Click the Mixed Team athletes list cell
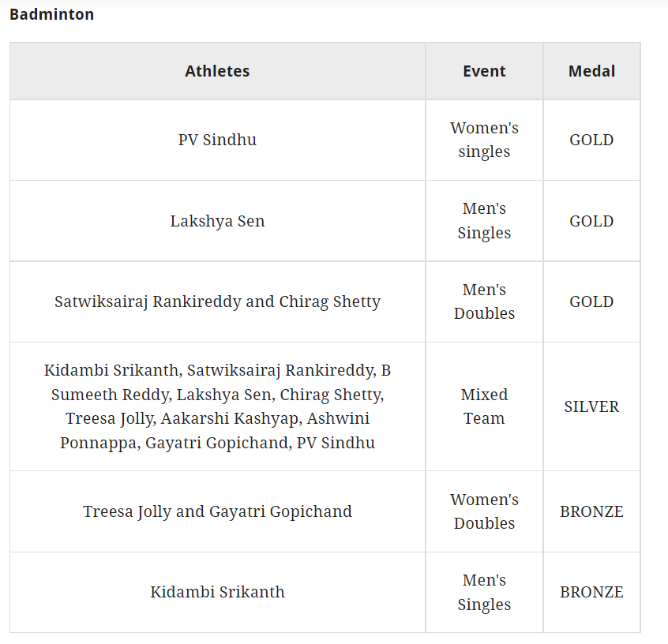Image resolution: width=668 pixels, height=644 pixels. point(217,406)
